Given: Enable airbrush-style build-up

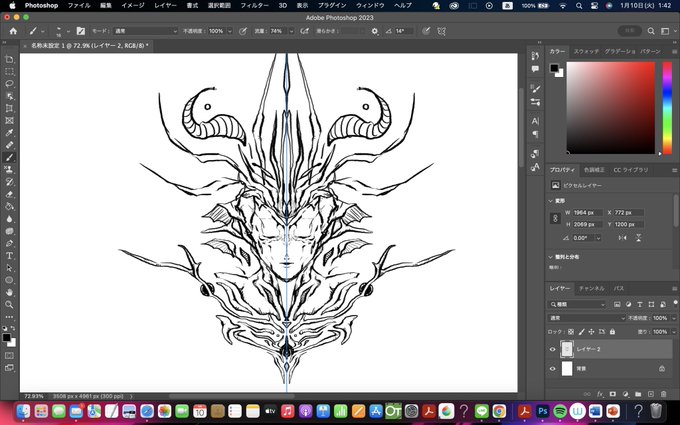Looking at the screenshot, I should [x=305, y=31].
